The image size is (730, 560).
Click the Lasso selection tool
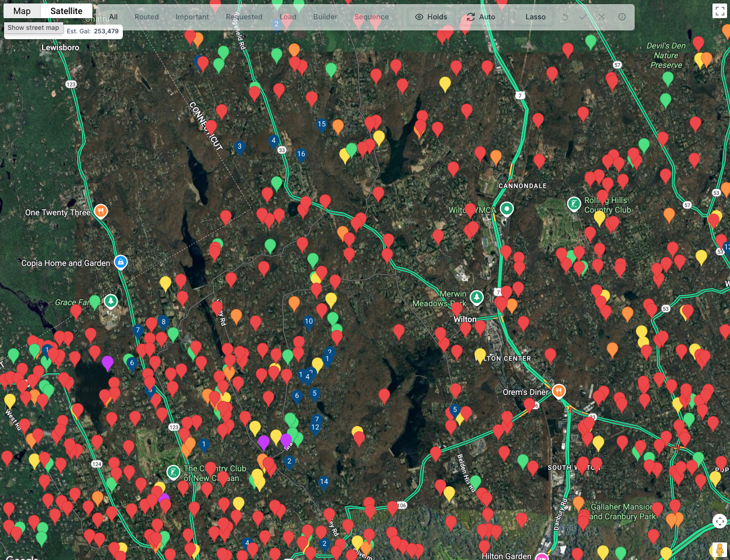[x=535, y=17]
